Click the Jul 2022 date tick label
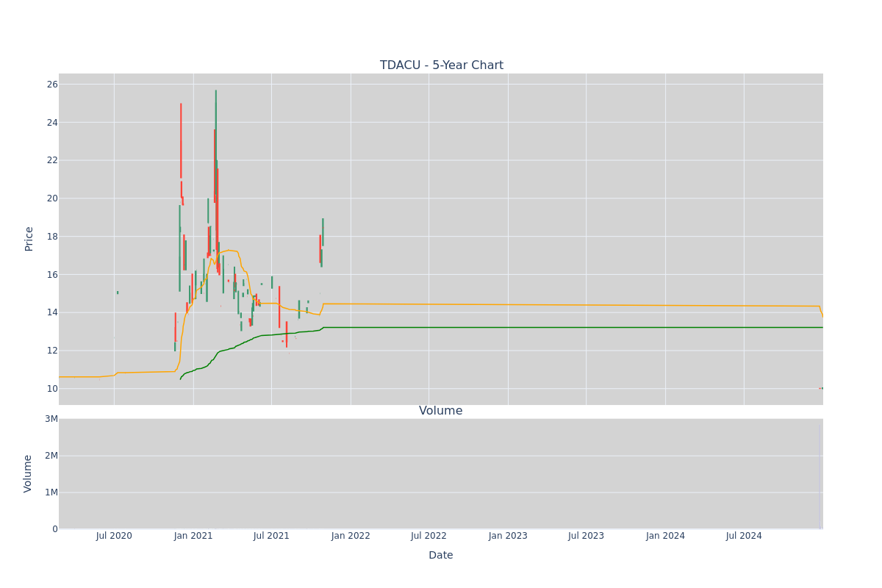This screenshot has width=882, height=588. pyautogui.click(x=429, y=536)
